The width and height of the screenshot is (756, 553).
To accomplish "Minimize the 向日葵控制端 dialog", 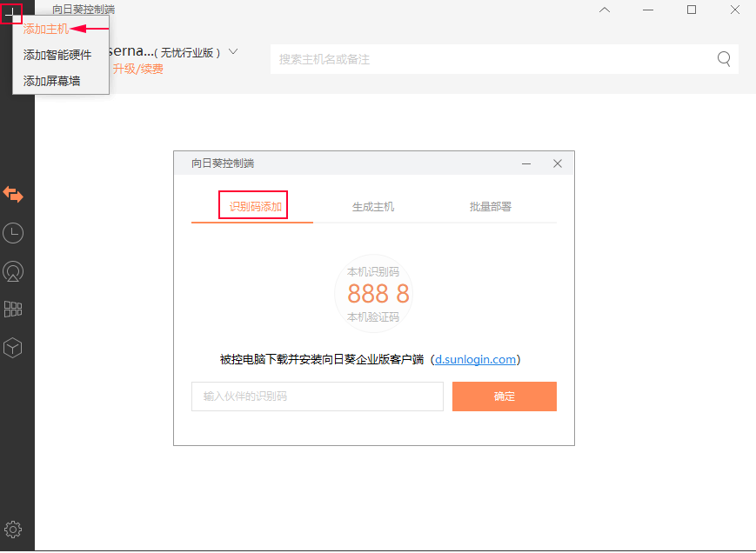I will tap(526, 163).
